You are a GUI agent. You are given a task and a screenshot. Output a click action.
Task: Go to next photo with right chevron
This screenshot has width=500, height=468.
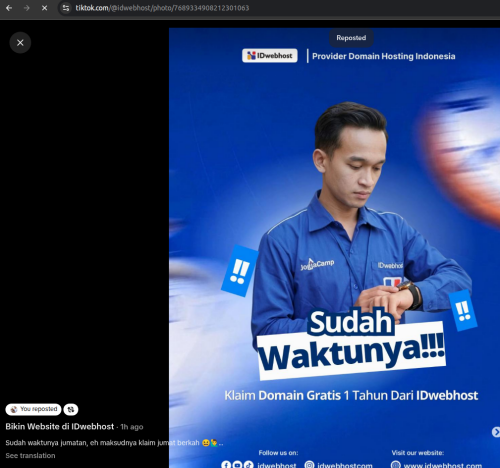point(496,432)
